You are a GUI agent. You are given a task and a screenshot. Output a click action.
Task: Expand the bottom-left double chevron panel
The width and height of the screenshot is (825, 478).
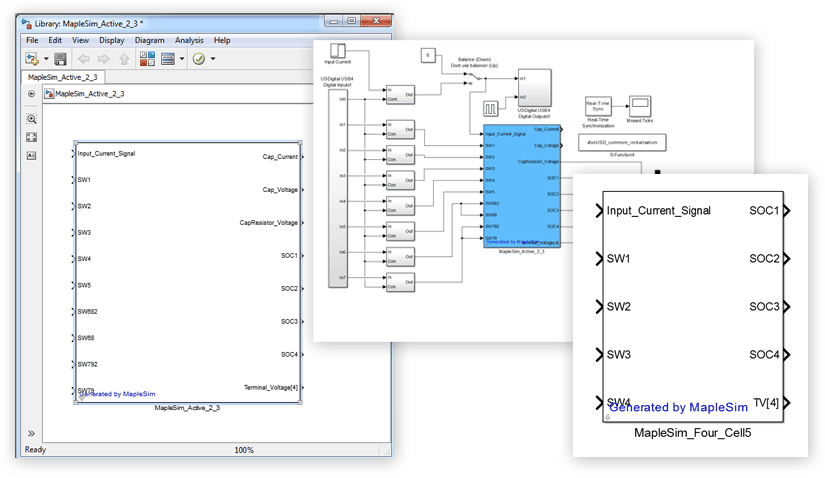[x=31, y=433]
